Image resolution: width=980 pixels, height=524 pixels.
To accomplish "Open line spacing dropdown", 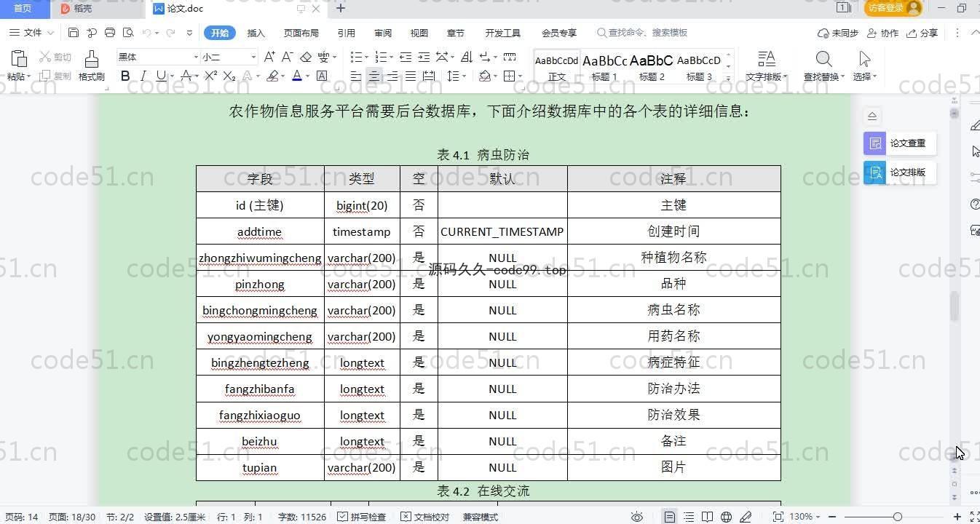I will 465,76.
